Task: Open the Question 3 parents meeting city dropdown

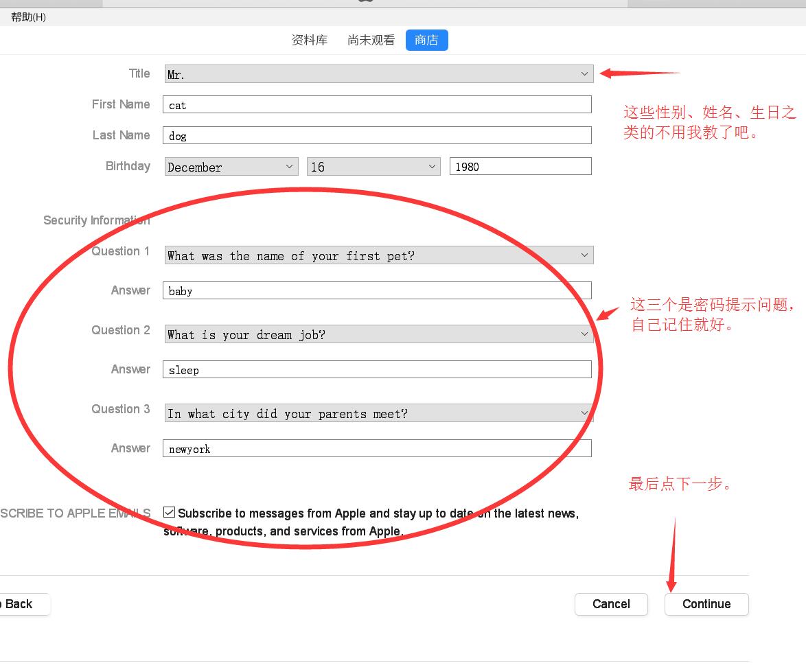Action: (x=378, y=413)
